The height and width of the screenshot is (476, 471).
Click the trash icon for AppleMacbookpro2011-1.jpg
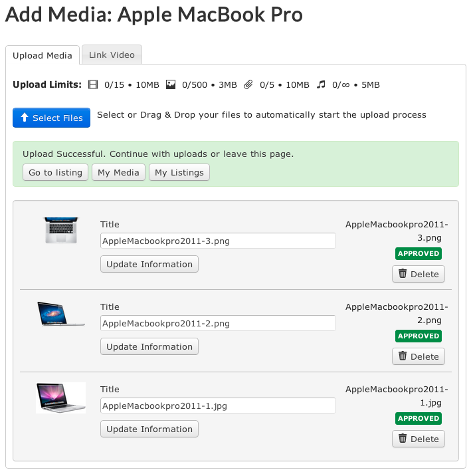403,439
